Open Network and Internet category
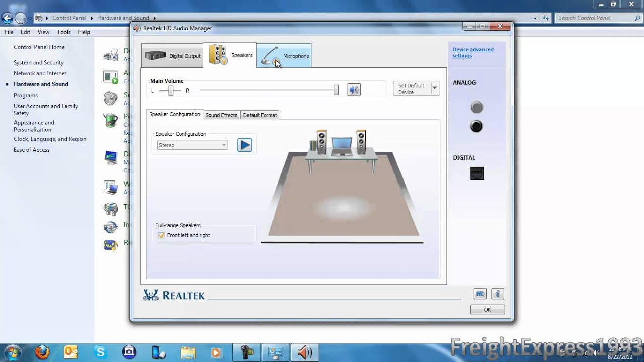 click(x=40, y=73)
